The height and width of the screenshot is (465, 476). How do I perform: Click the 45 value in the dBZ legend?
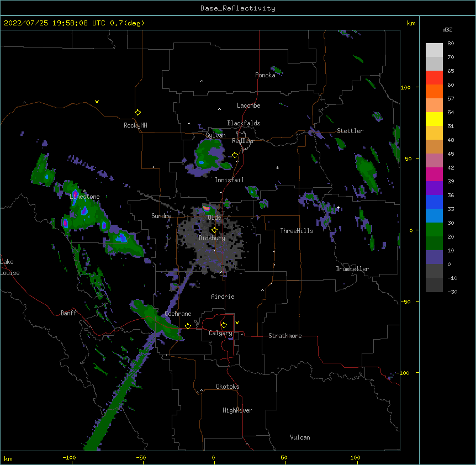tap(451, 154)
